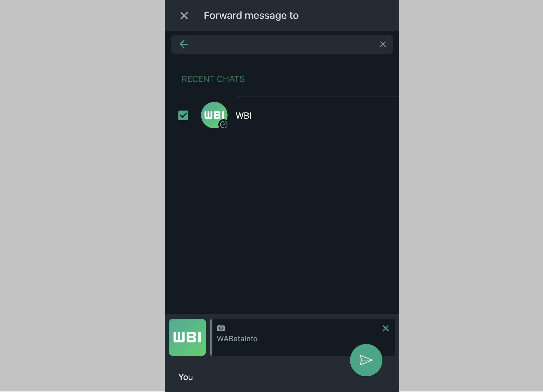Toggle the WBI chat selection checkbox
Image resolution: width=543 pixels, height=392 pixels.
(183, 115)
